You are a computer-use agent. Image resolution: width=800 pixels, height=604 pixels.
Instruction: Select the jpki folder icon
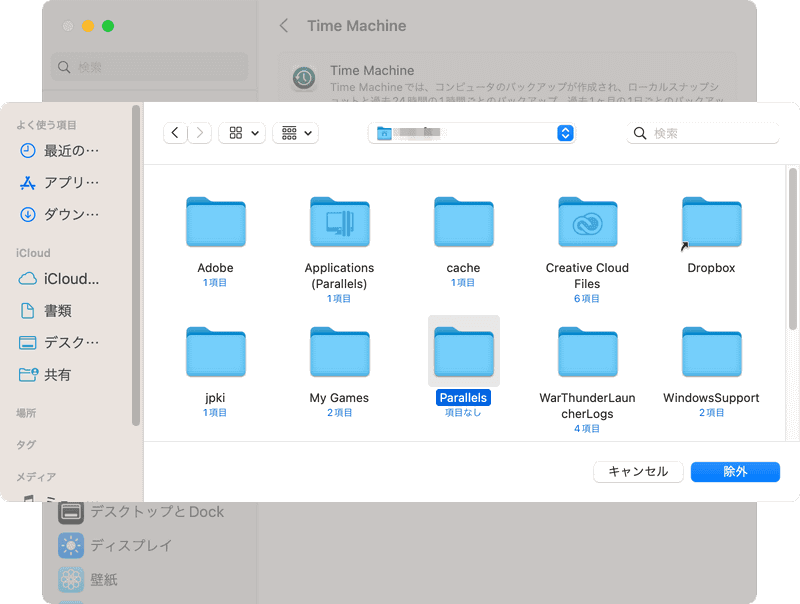[216, 352]
